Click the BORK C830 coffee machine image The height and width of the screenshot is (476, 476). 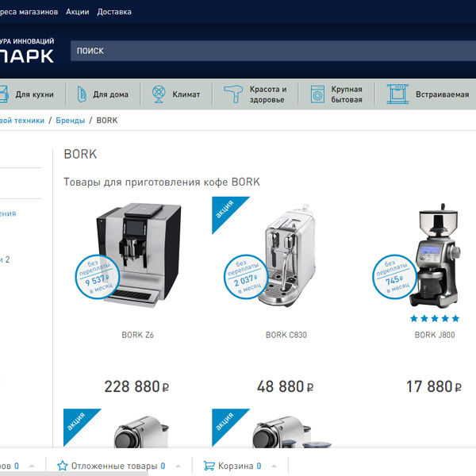tap(287, 255)
